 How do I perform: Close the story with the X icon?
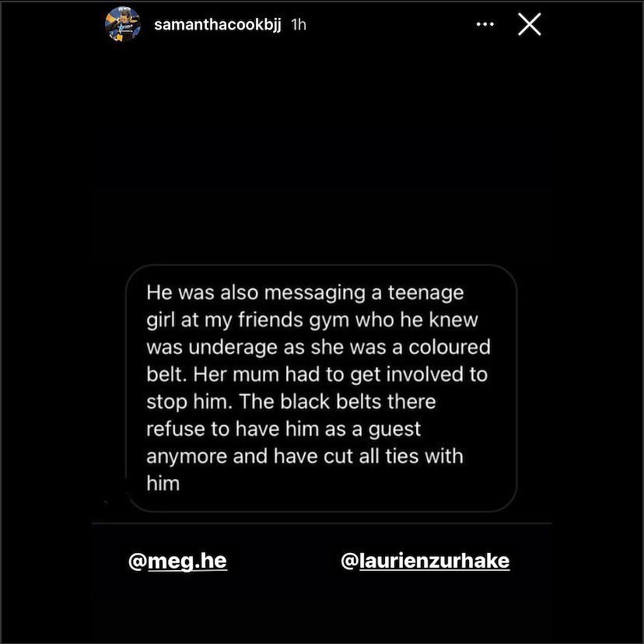click(x=530, y=24)
